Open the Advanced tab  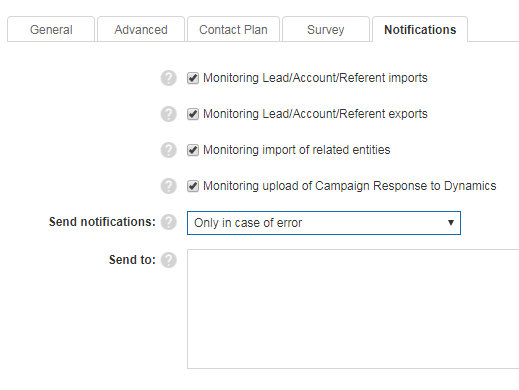click(x=141, y=29)
